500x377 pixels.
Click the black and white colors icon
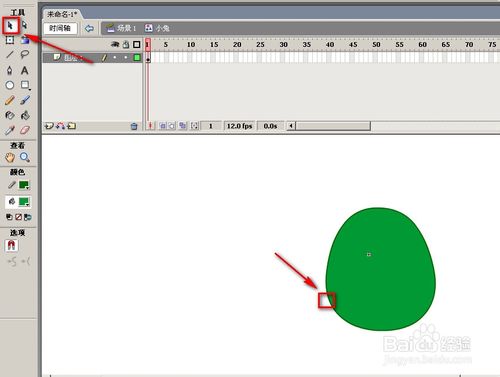(x=9, y=217)
